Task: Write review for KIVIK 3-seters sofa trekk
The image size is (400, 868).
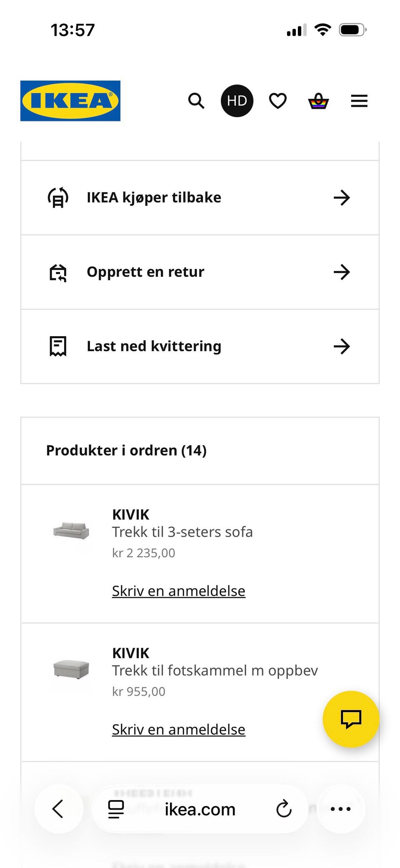Action: 179,591
